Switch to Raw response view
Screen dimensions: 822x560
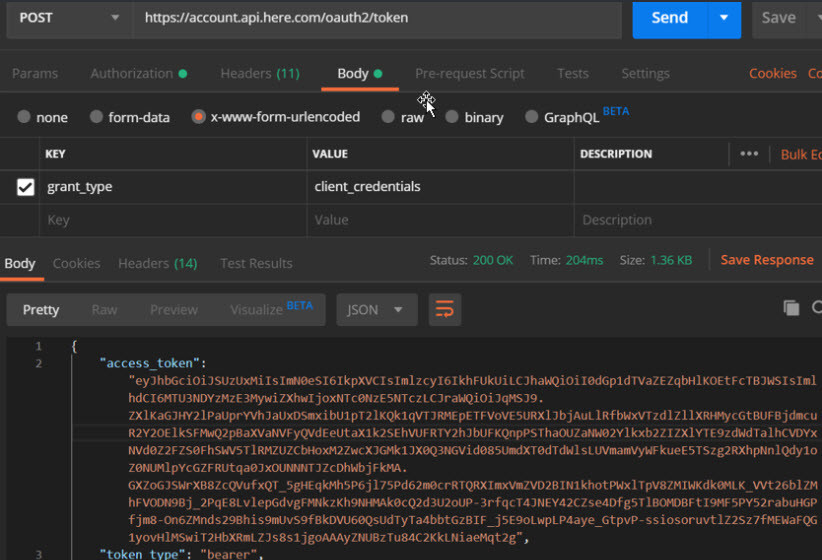click(104, 310)
